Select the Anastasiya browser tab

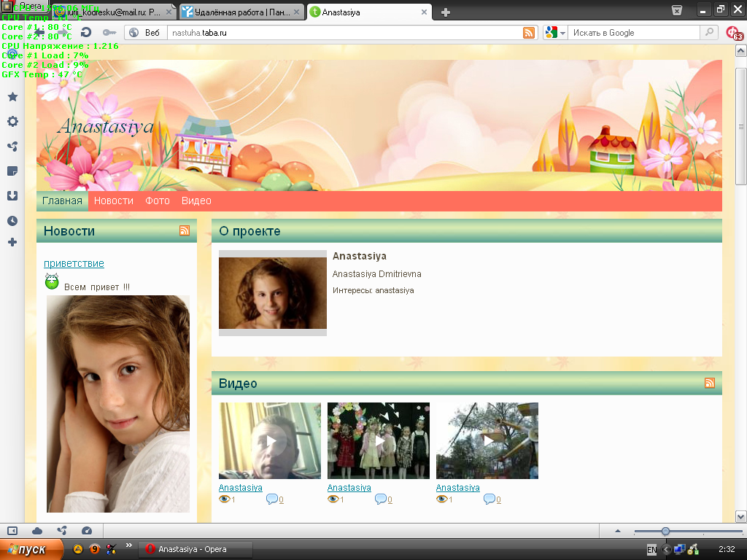(x=369, y=12)
